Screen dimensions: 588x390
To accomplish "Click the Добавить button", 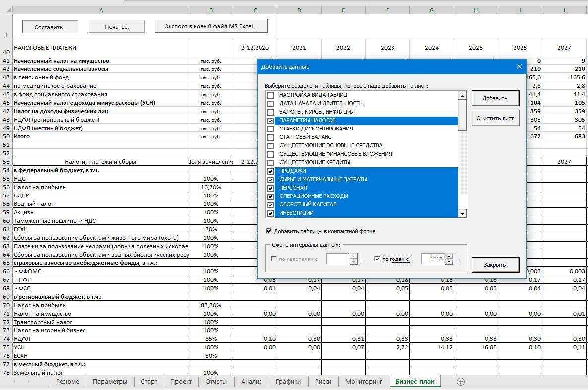I will 495,98.
